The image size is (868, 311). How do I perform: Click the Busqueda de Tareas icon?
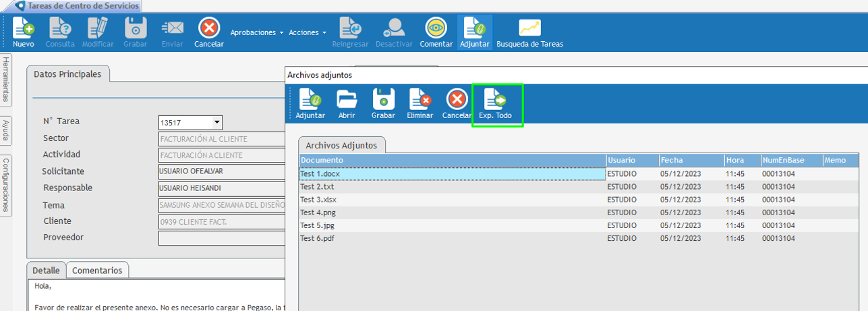pyautogui.click(x=529, y=29)
